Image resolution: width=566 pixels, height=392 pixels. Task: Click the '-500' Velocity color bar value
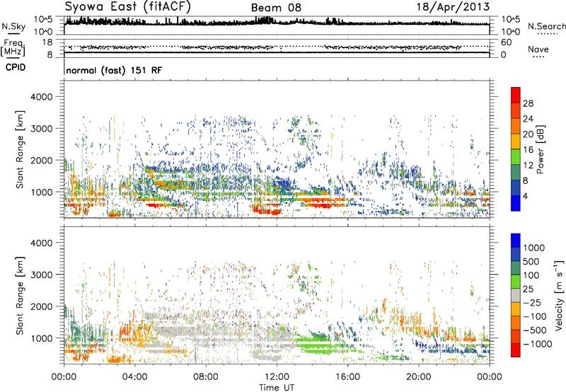535,330
